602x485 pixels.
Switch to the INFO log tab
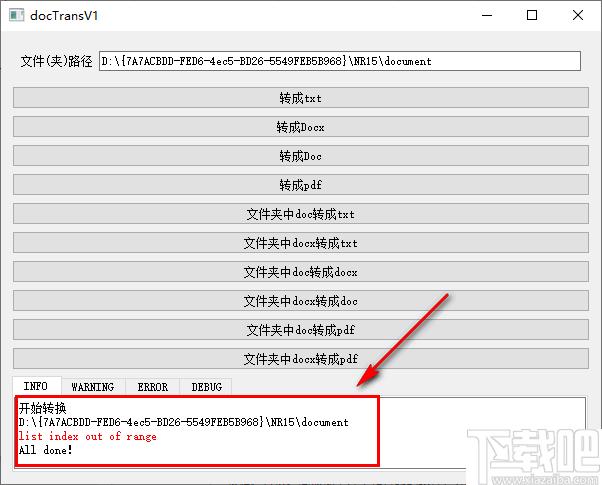point(36,386)
